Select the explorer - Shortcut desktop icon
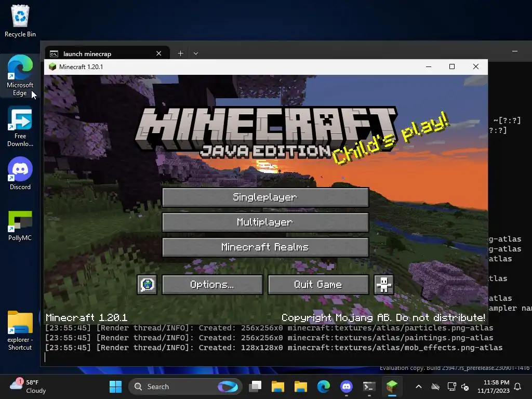This screenshot has height=399, width=532. pyautogui.click(x=20, y=331)
